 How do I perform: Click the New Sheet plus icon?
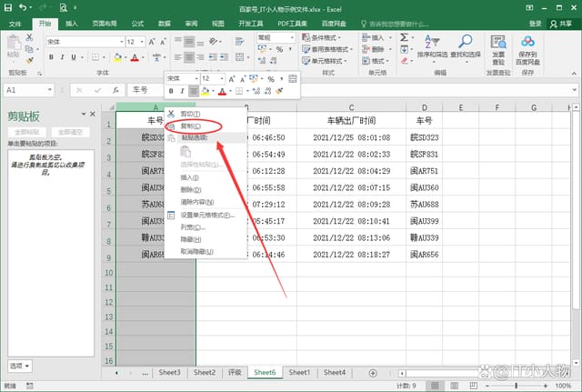coord(373,373)
